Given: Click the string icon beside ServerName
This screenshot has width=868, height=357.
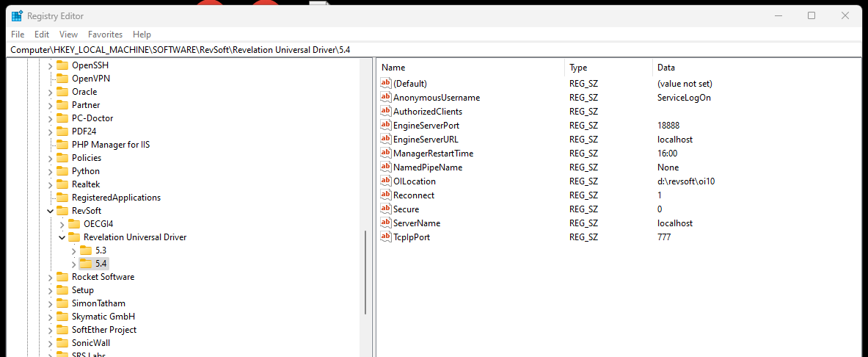Looking at the screenshot, I should (x=386, y=223).
